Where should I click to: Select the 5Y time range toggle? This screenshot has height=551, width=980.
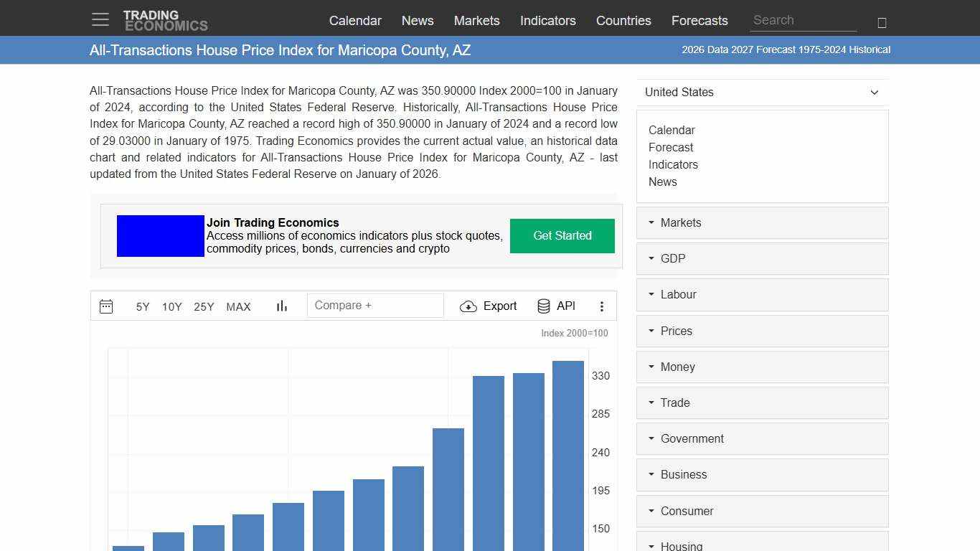tap(142, 306)
